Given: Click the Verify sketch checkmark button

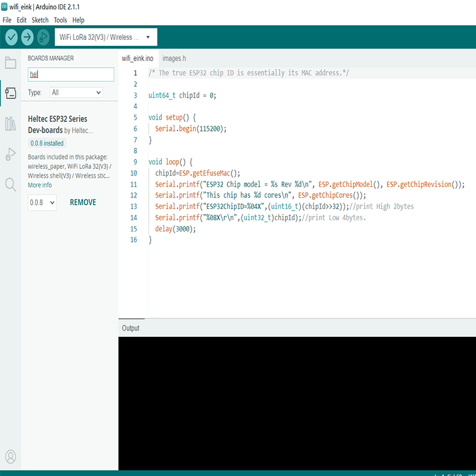Looking at the screenshot, I should coord(11,37).
